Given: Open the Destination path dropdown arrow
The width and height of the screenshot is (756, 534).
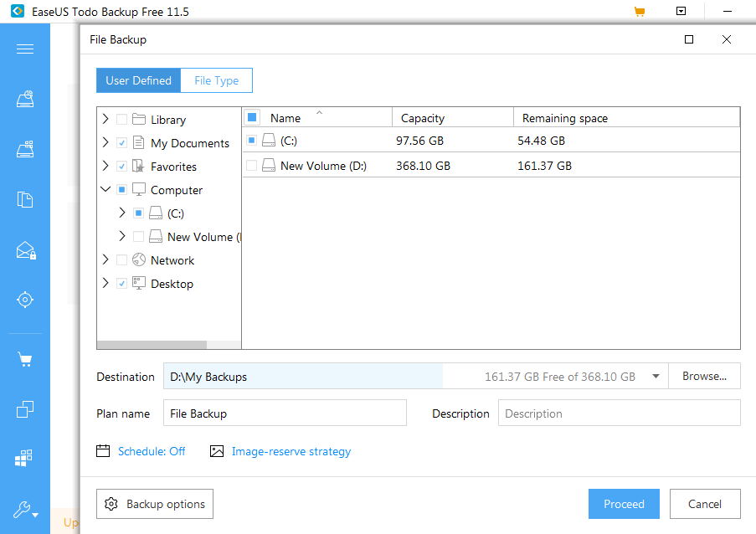Looking at the screenshot, I should coord(656,377).
